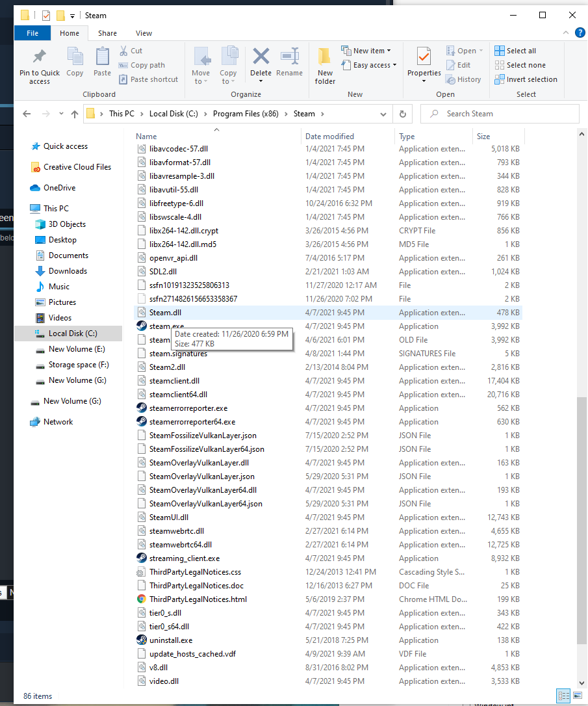This screenshot has width=588, height=706.
Task: Select libx264-142.dll.crypt file
Action: coord(328,231)
